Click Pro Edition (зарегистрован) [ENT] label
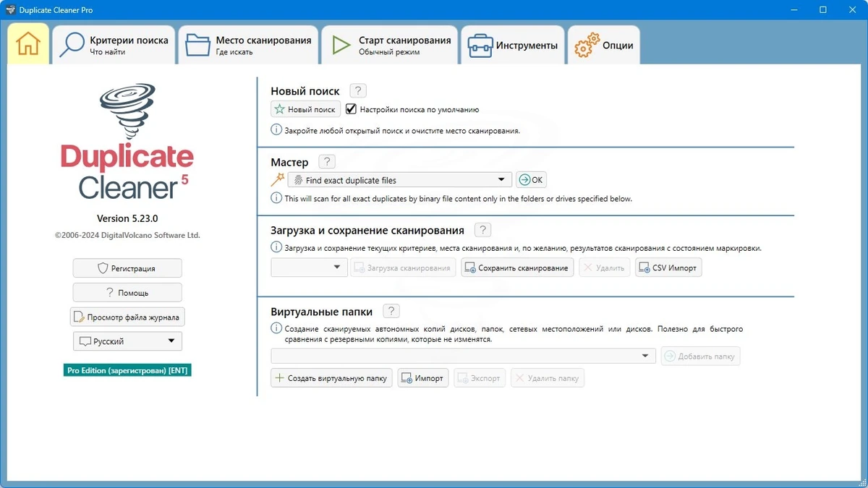Image resolution: width=868 pixels, height=488 pixels. coord(127,369)
